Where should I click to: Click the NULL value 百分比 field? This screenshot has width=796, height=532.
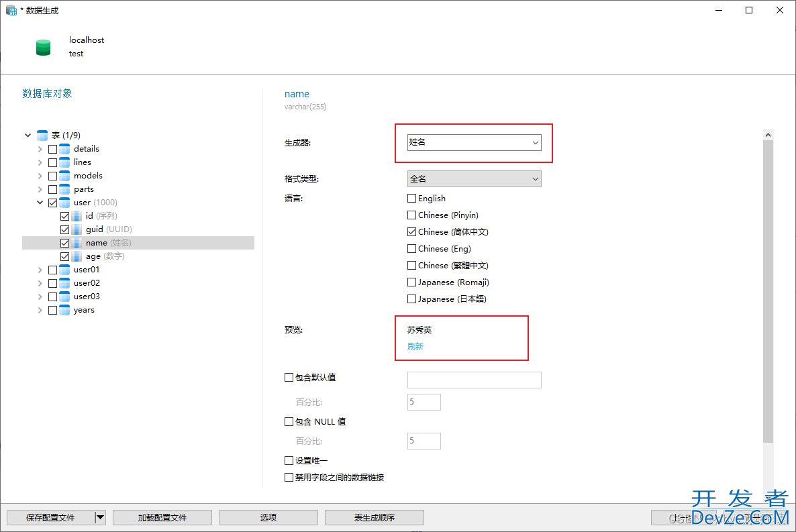click(424, 441)
